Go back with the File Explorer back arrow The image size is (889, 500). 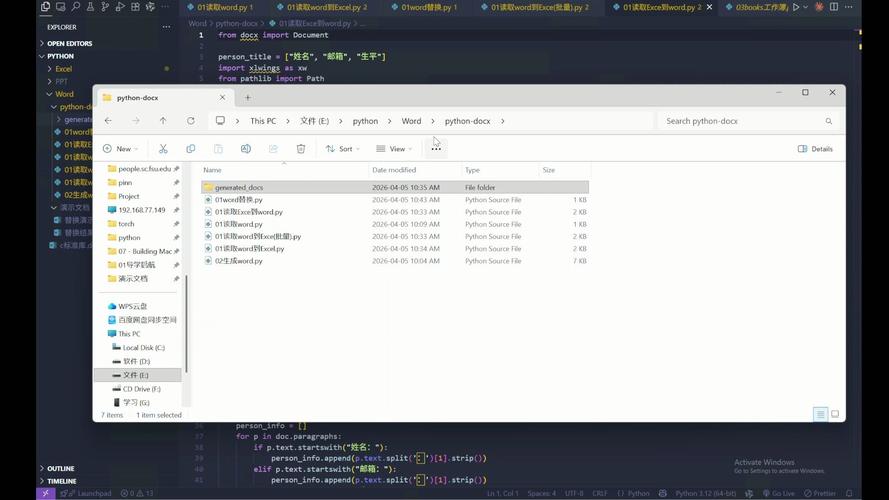[x=108, y=121]
